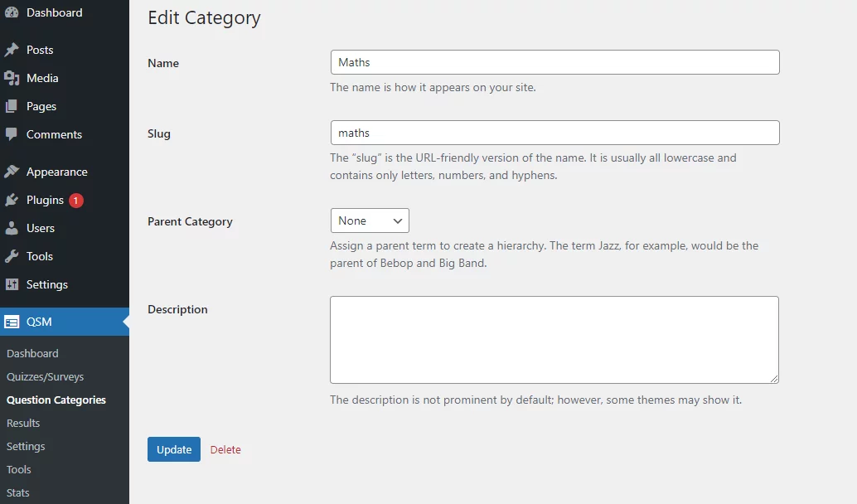Click the Slug field containing maths
The width and height of the screenshot is (857, 504).
554,133
